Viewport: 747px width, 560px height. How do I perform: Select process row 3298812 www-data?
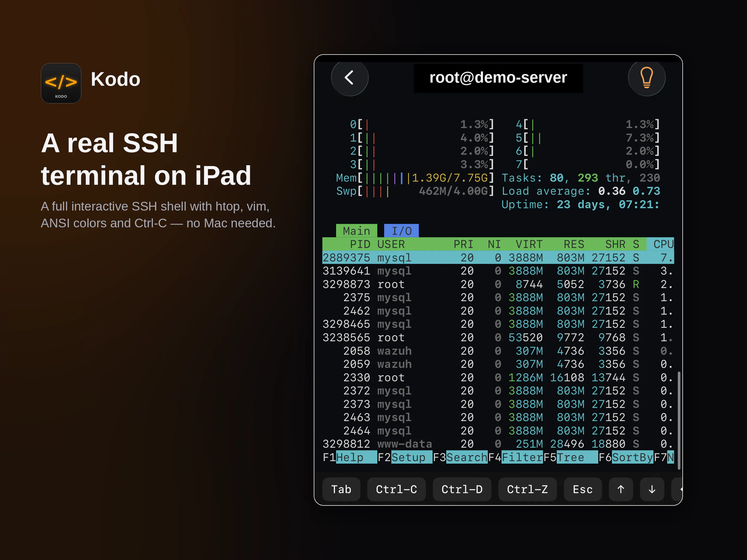(x=498, y=444)
